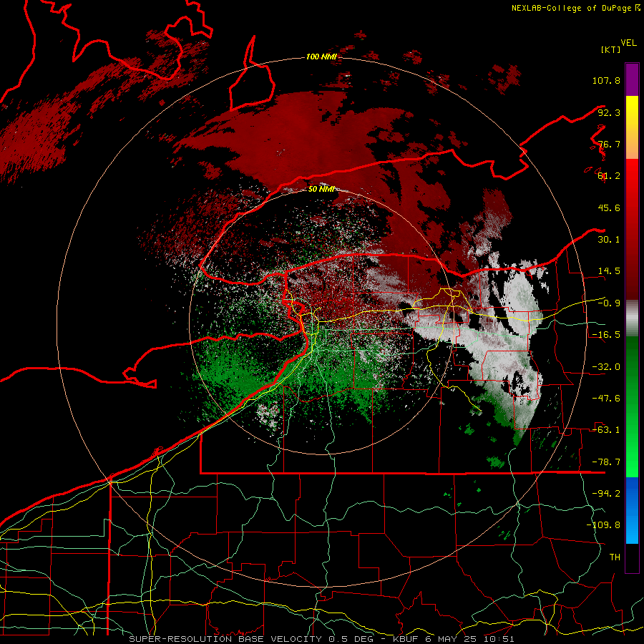Image resolution: width=644 pixels, height=644 pixels.
Task: Click the -94.2 velocity scale value
Action: 606,494
